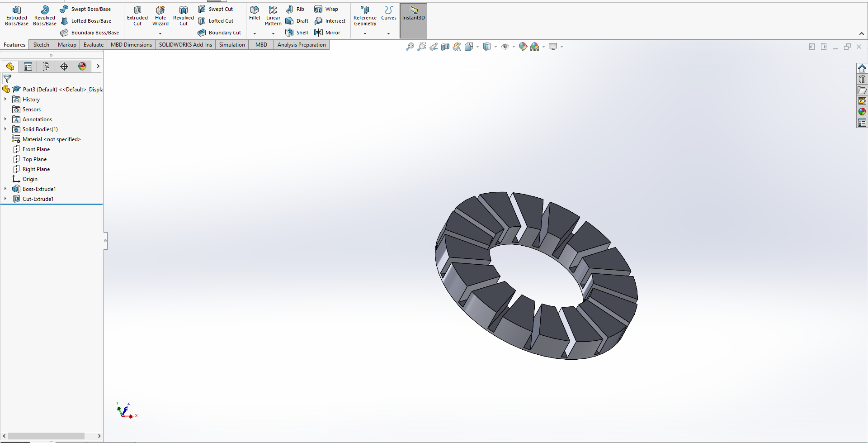The width and height of the screenshot is (868, 443).
Task: Activate the Extruded Cut tool
Action: 137,16
